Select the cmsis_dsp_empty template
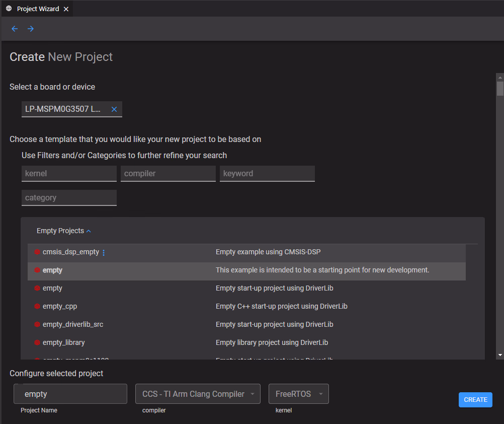The width and height of the screenshot is (504, 424). coord(71,252)
